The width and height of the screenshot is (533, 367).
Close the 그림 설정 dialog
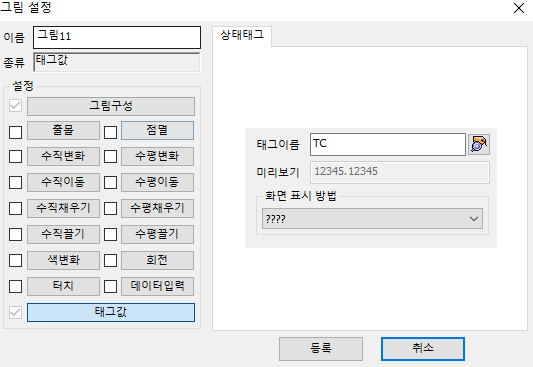point(519,8)
